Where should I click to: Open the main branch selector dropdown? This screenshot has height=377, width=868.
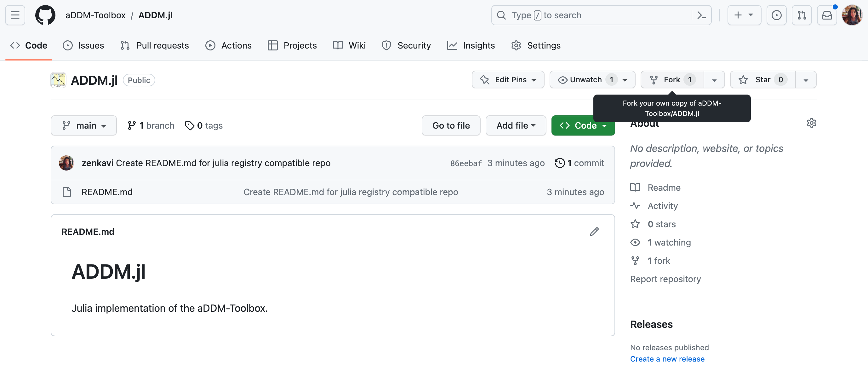coord(83,125)
